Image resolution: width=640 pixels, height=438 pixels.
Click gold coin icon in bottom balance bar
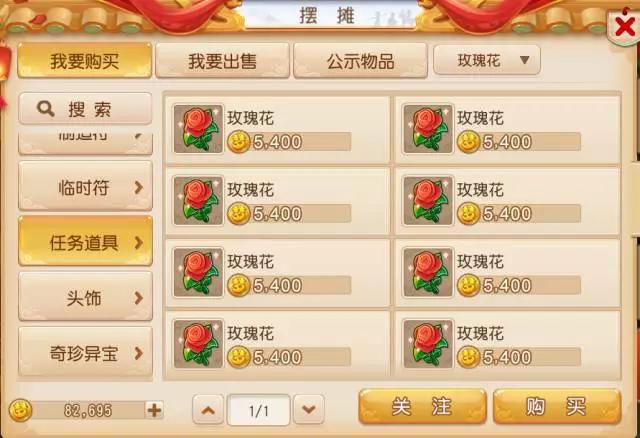click(x=20, y=410)
